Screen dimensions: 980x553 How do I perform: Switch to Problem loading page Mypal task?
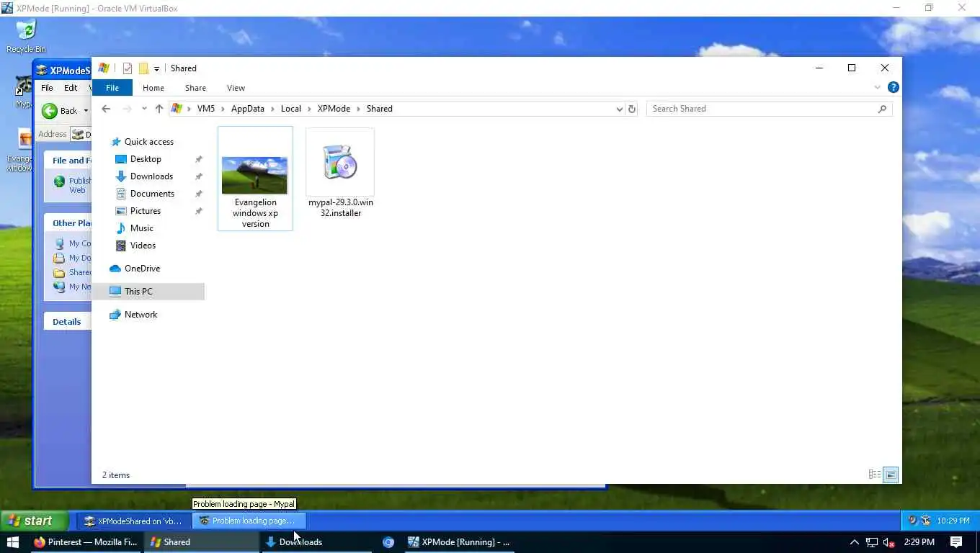click(249, 521)
